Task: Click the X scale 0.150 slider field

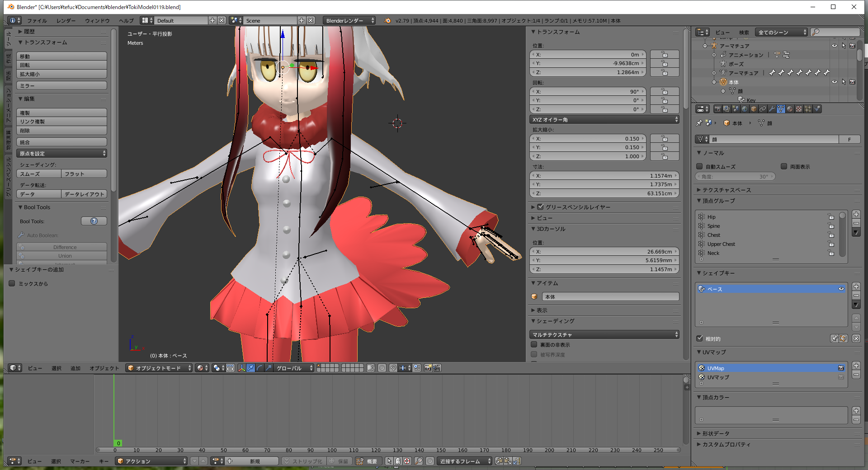Action: 588,139
